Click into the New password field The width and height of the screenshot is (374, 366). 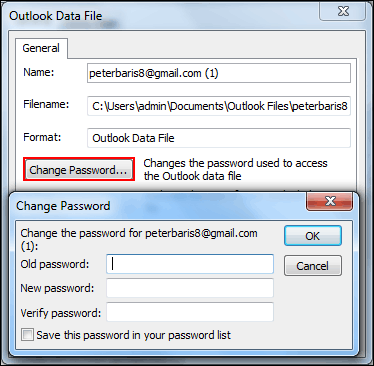(190, 288)
